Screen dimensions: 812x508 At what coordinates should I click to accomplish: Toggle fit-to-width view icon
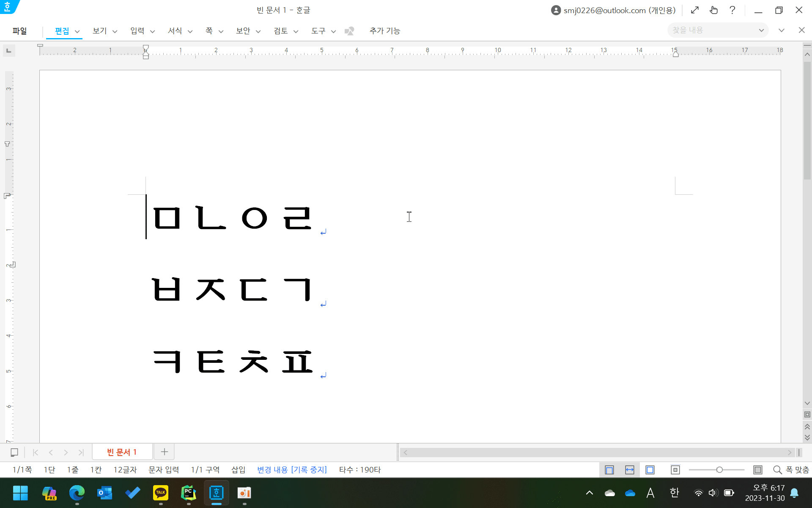(x=630, y=470)
